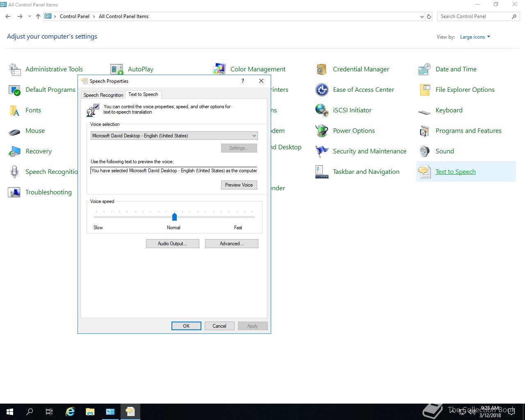This screenshot has height=420, width=525.
Task: Click the File Explorer Options icon
Action: 425,90
